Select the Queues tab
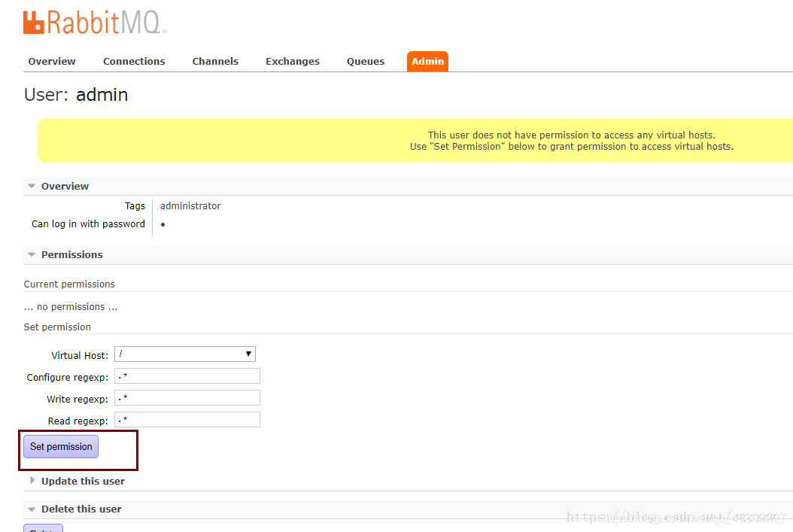This screenshot has width=793, height=532. click(x=365, y=61)
